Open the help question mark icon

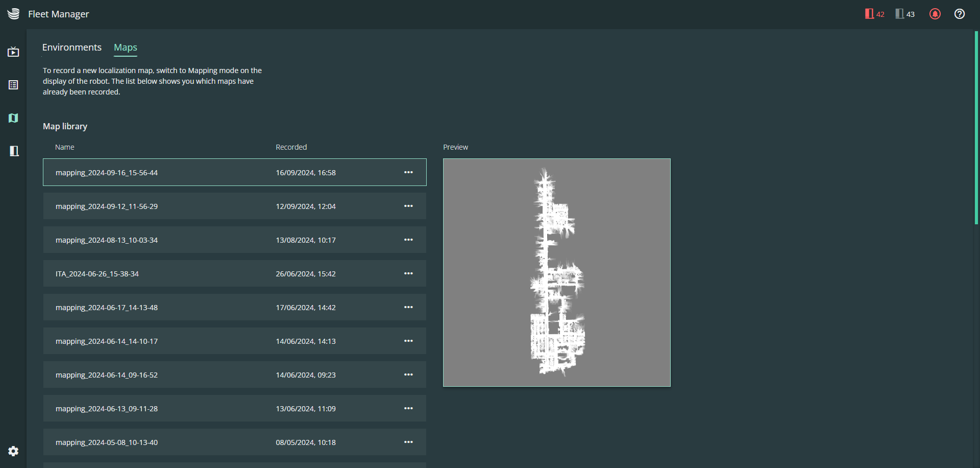[960, 14]
